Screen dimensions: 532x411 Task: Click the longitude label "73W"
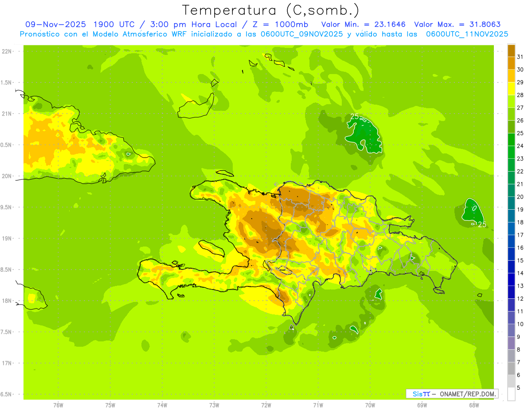click(x=214, y=405)
